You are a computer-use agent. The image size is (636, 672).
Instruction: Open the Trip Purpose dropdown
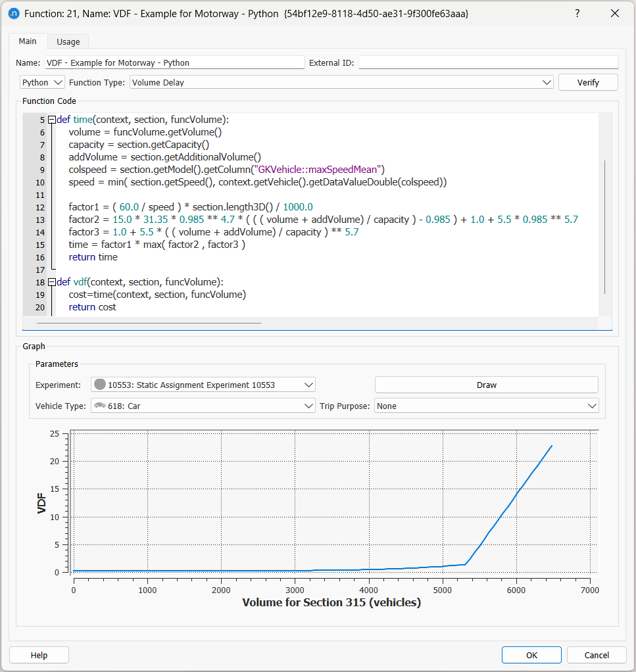tap(592, 406)
